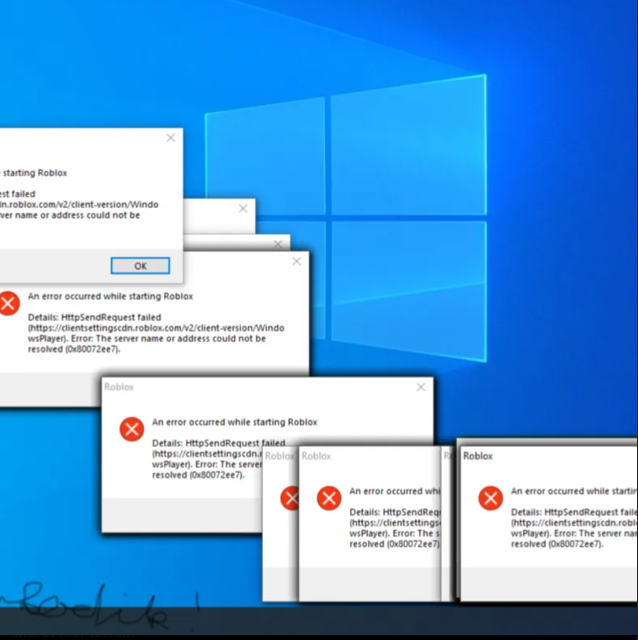Click 'An error occurred while startin' in the rightmost dialog

point(574,491)
